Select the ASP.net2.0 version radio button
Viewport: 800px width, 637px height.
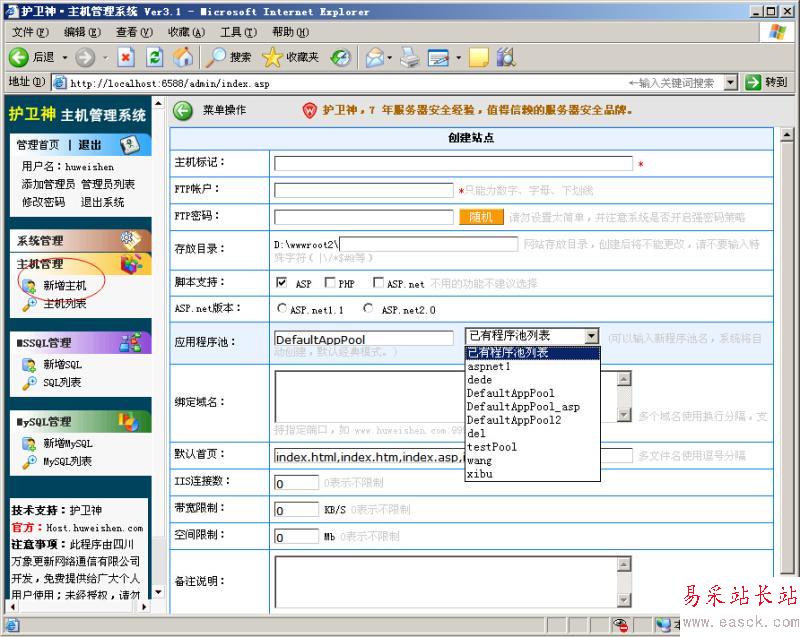pos(368,308)
